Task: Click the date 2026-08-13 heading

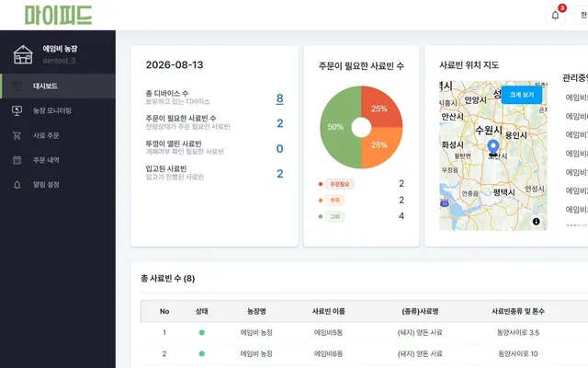Action: click(x=175, y=65)
